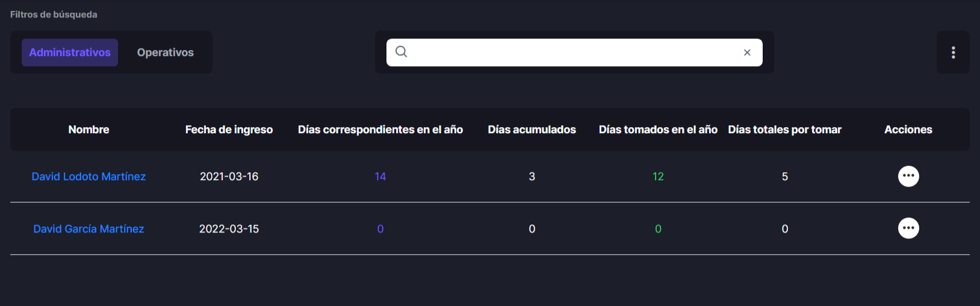Switch to the Operativos tab
The image size is (980, 306).
tap(166, 52)
